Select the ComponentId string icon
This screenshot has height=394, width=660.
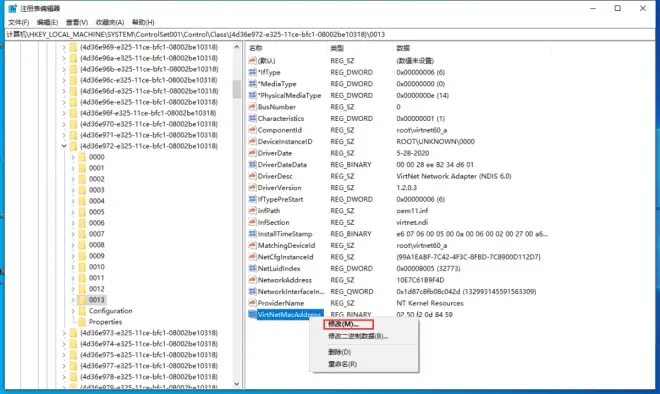click(253, 130)
